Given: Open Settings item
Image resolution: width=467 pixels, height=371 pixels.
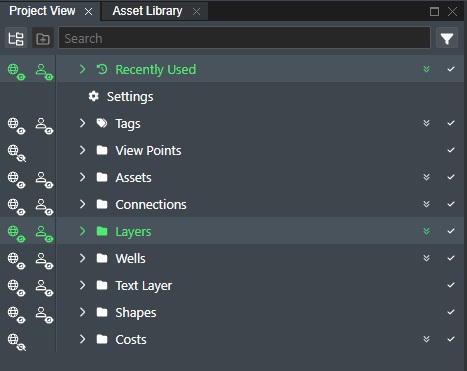Looking at the screenshot, I should pos(130,97).
